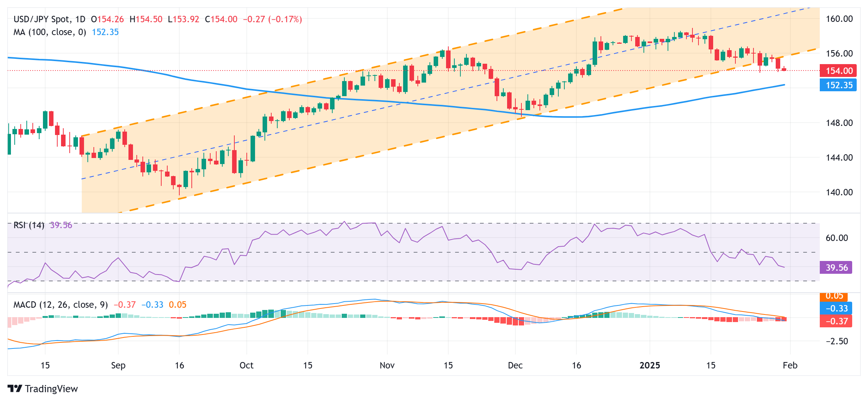Click the red 154.00 current price tag
868x402 pixels.
838,71
